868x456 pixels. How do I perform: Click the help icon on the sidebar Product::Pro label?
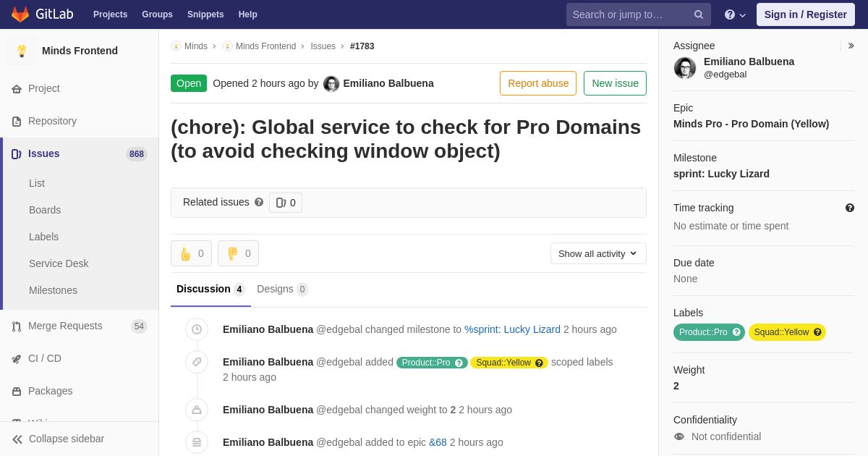[736, 332]
